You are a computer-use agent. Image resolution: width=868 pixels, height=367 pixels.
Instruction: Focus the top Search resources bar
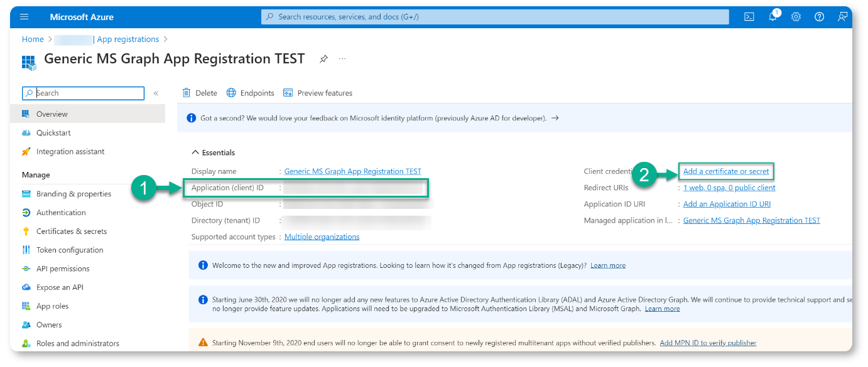click(x=495, y=17)
